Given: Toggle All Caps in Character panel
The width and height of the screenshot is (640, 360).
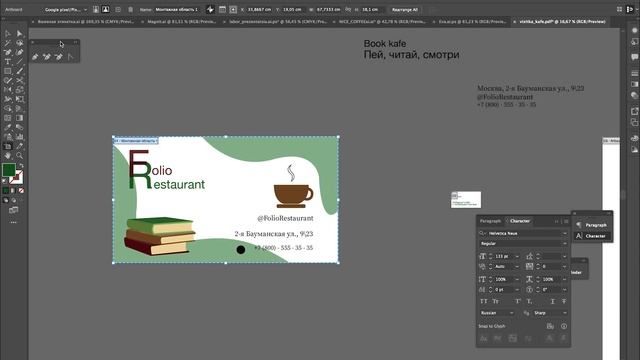Looking at the screenshot, I should coord(484,301).
